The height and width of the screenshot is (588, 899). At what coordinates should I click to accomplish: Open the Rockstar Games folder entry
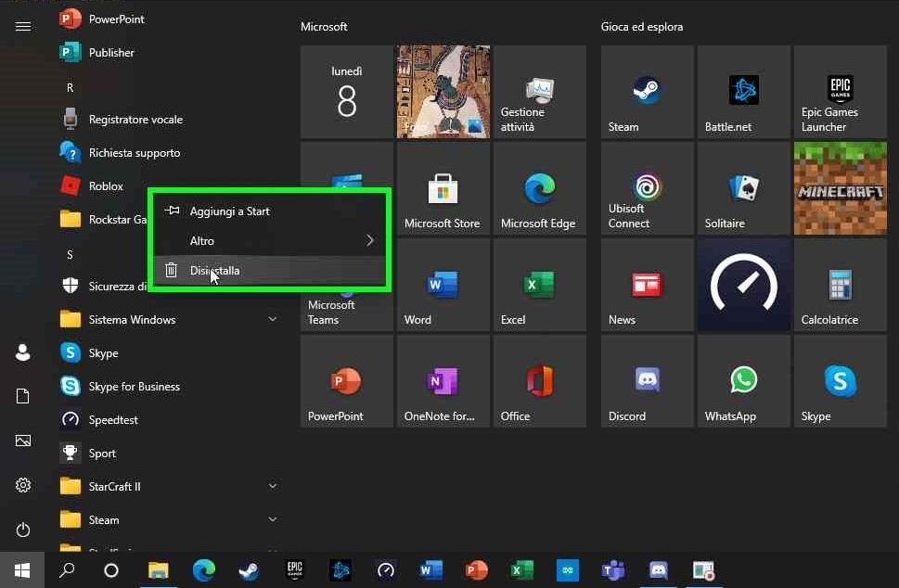click(101, 220)
